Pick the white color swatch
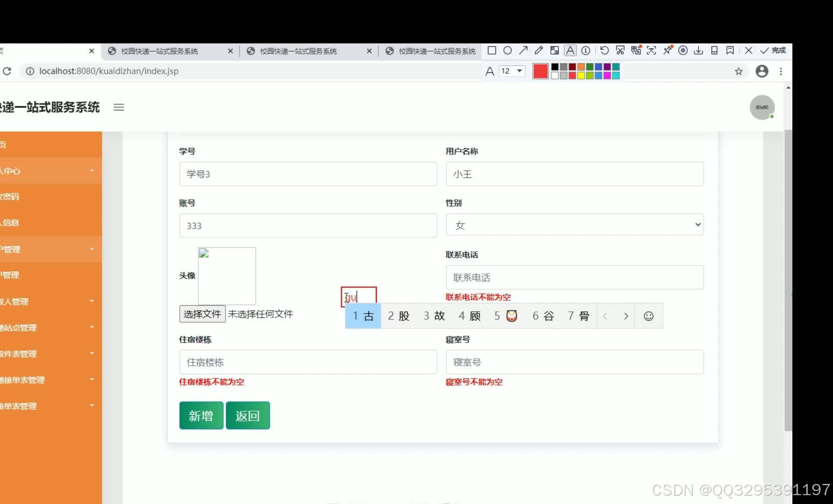 [555, 76]
